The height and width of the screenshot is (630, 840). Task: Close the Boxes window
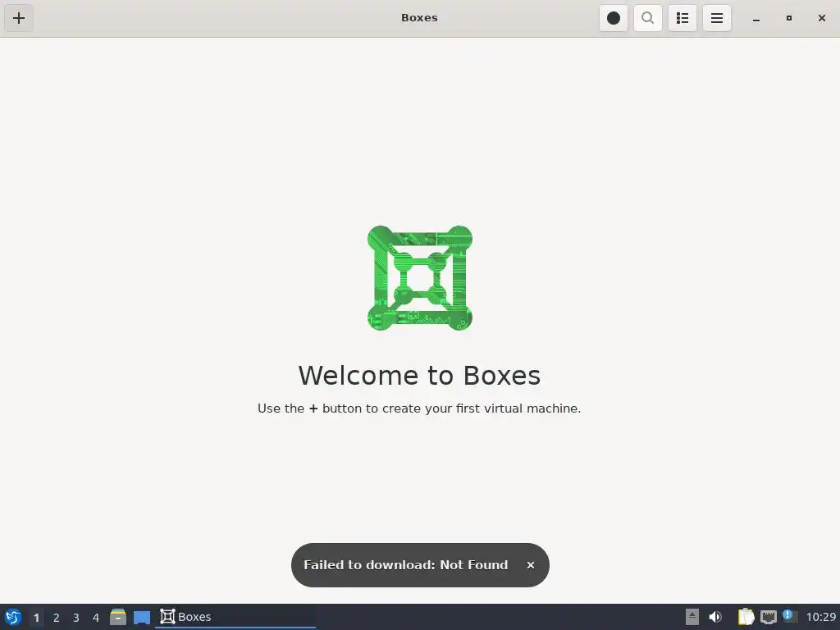click(822, 18)
